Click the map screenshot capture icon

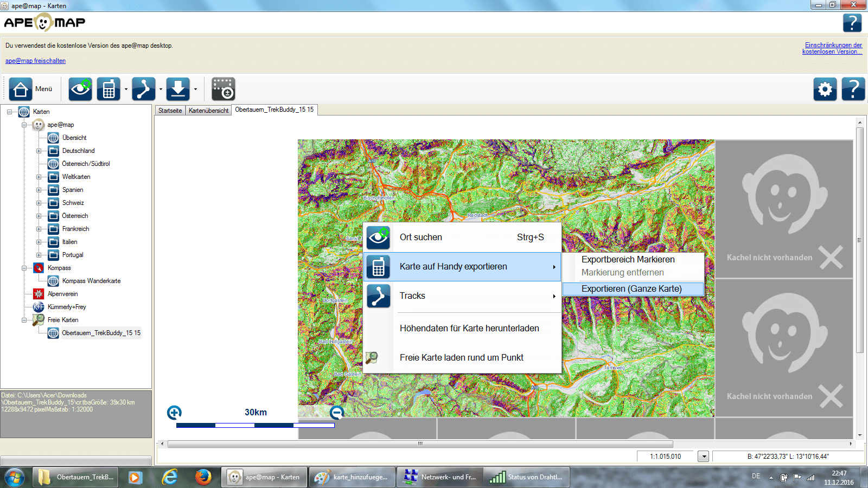(223, 89)
